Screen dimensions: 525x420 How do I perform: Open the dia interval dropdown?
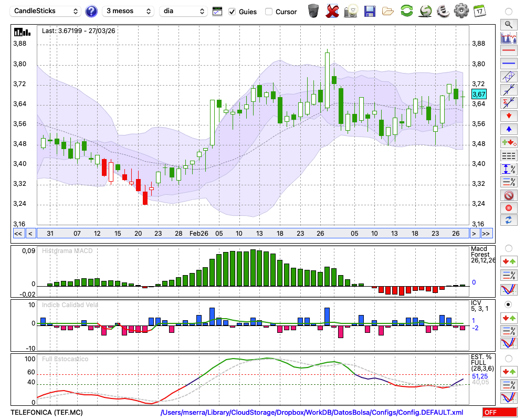point(184,11)
